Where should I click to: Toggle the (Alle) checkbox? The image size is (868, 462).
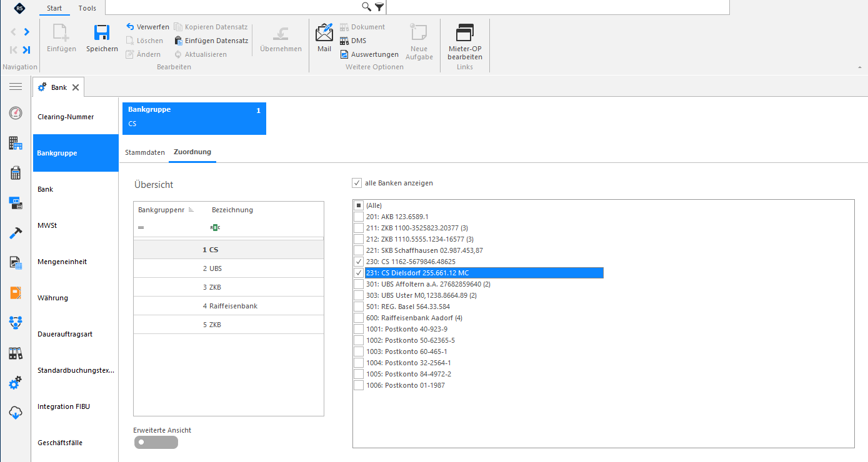point(359,205)
